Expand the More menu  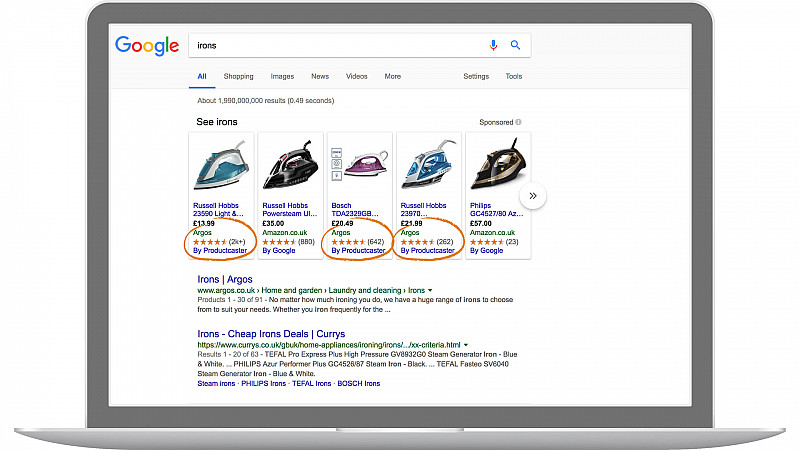(x=392, y=77)
